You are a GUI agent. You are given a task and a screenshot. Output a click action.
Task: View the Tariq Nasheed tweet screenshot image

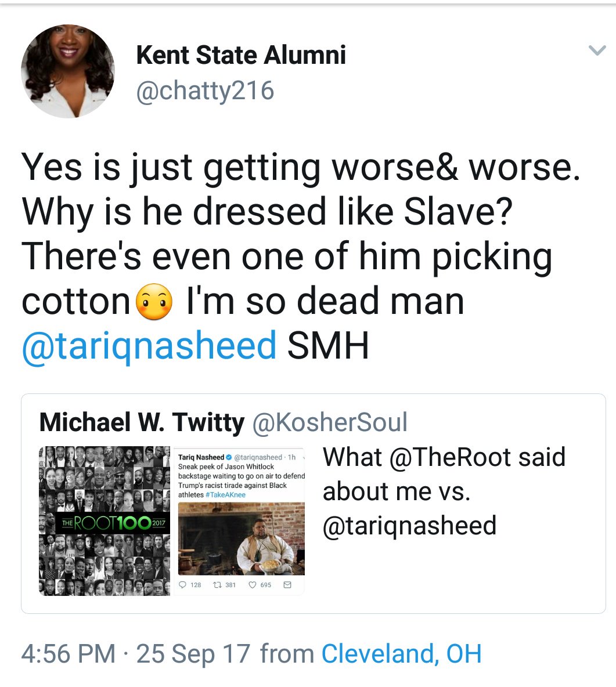(242, 520)
